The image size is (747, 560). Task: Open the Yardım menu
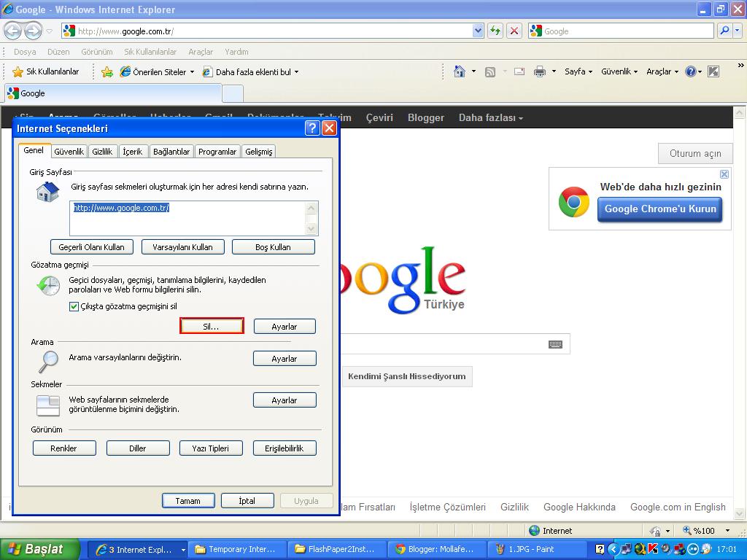point(236,52)
